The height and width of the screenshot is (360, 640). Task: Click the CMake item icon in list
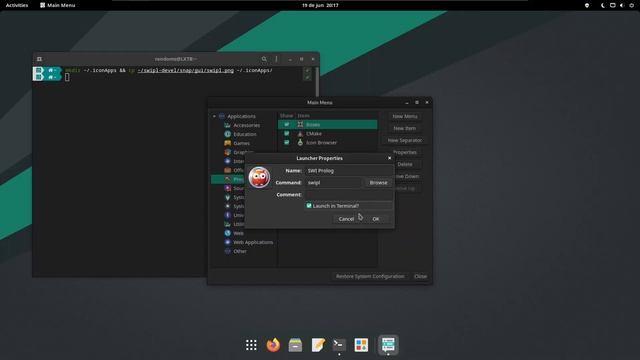click(x=300, y=133)
